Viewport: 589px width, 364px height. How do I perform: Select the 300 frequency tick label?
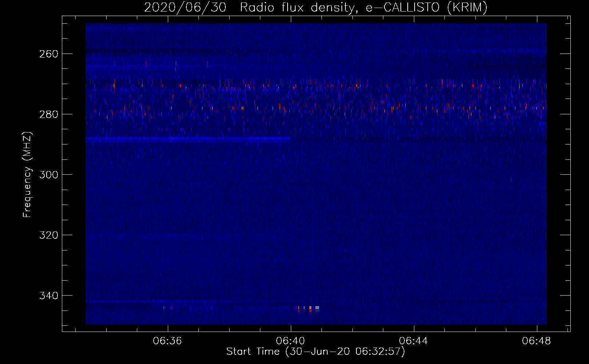click(49, 175)
